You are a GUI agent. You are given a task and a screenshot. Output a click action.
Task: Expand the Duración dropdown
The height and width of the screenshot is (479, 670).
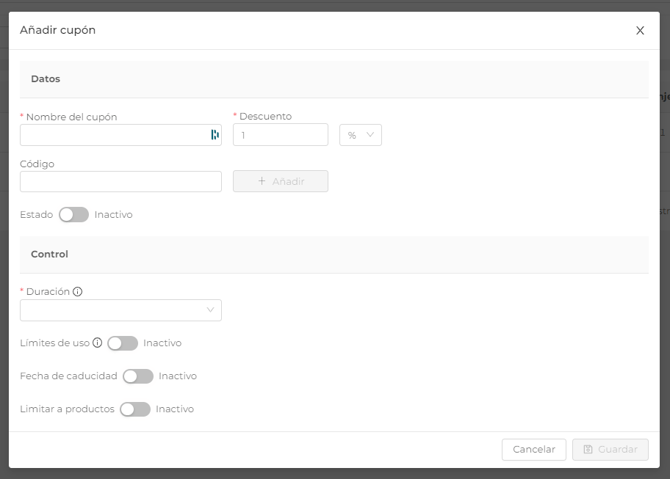(121, 310)
